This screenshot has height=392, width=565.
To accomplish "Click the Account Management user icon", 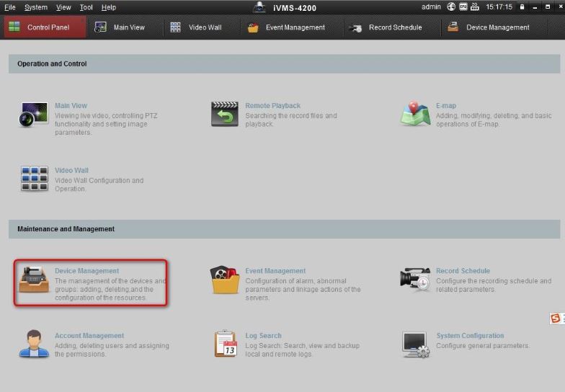I will click(x=34, y=344).
